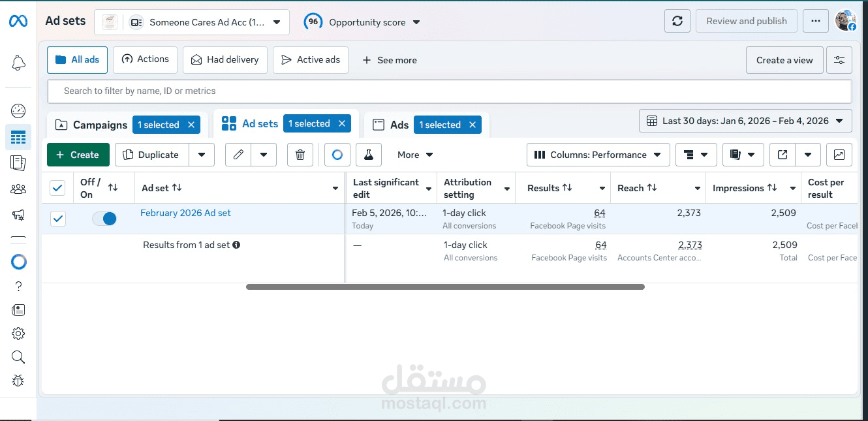Focus the search filter input field
The height and width of the screenshot is (421, 868).
pyautogui.click(x=450, y=91)
